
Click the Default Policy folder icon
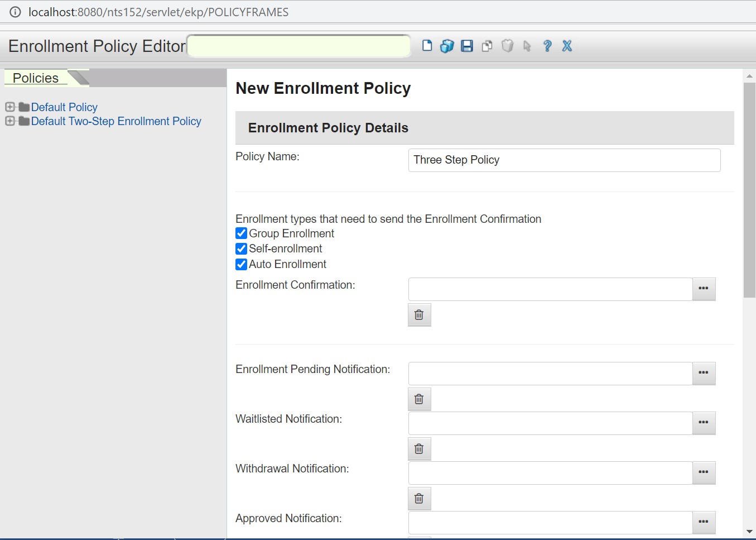[24, 107]
